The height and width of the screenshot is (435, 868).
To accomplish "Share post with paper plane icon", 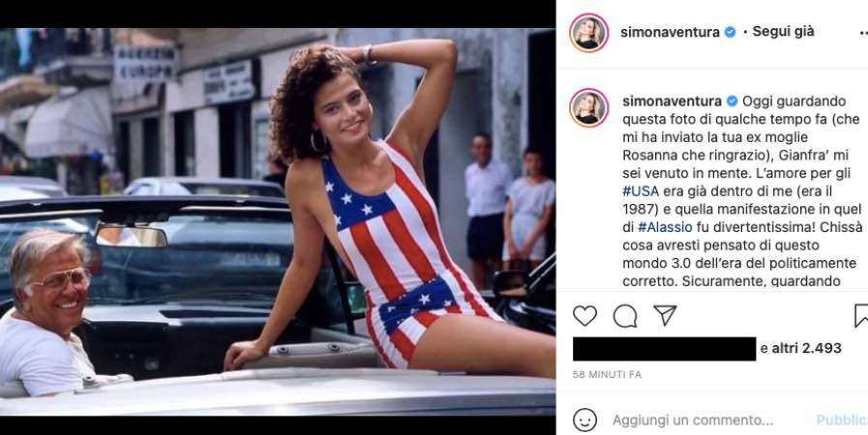I will 665,315.
